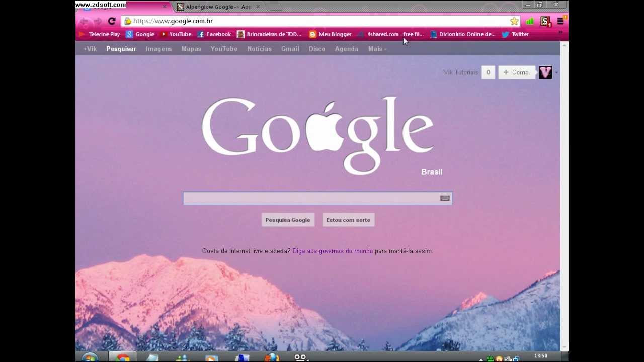Open the Firefox icon in the taskbar

point(272,358)
